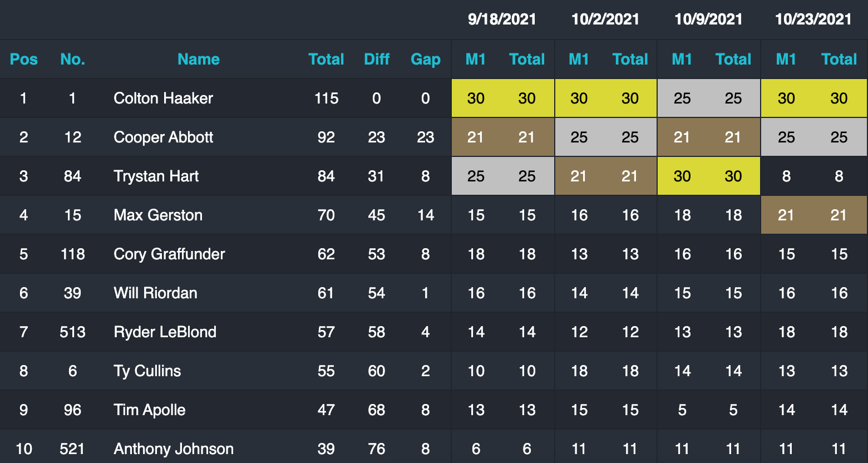Open rider Cooper Abbott's name

(163, 137)
